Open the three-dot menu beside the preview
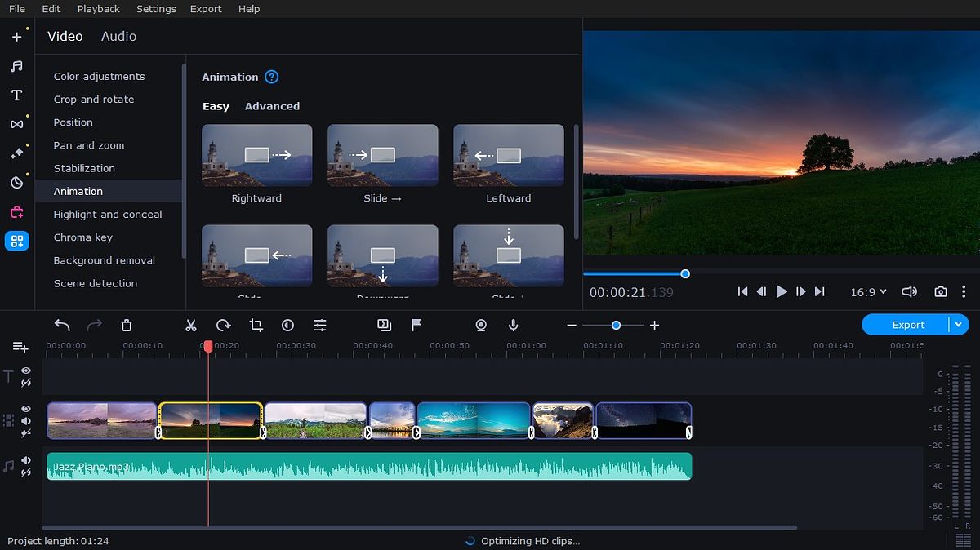 [965, 291]
